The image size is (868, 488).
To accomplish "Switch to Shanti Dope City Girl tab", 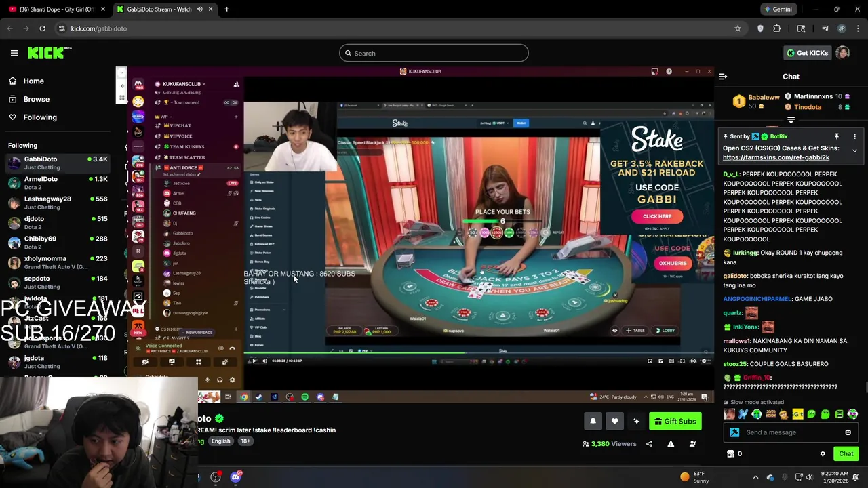I will click(56, 9).
